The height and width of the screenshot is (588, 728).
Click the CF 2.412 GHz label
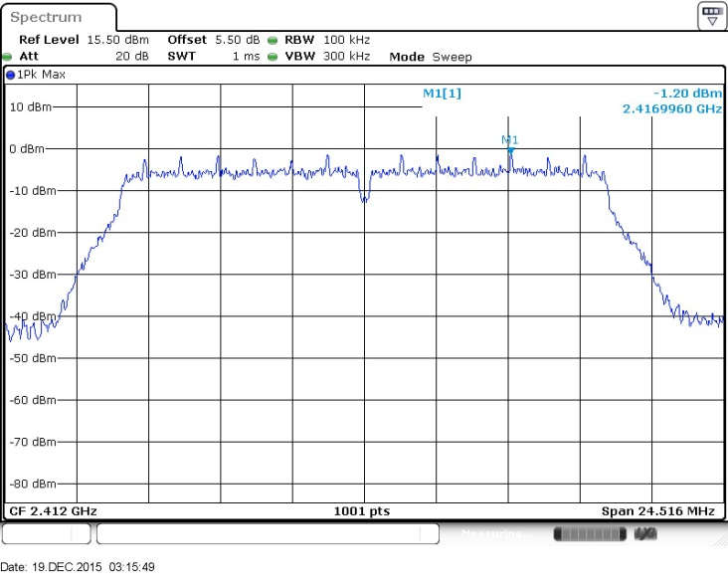click(53, 511)
